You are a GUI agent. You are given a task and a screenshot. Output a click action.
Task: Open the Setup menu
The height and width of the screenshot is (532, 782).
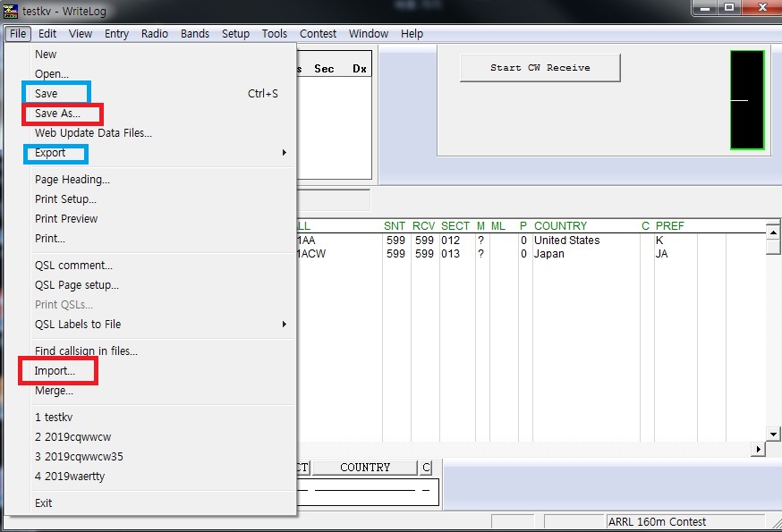tap(235, 33)
